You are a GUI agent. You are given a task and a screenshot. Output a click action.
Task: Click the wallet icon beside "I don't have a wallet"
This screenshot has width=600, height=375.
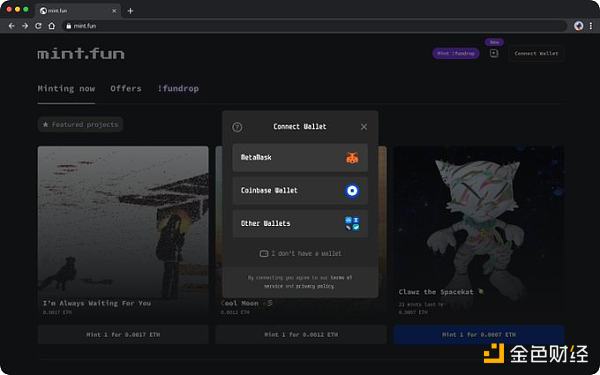tap(264, 253)
